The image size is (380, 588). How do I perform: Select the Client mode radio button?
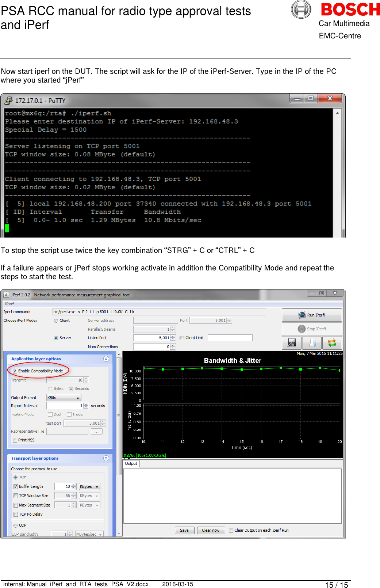click(x=56, y=320)
